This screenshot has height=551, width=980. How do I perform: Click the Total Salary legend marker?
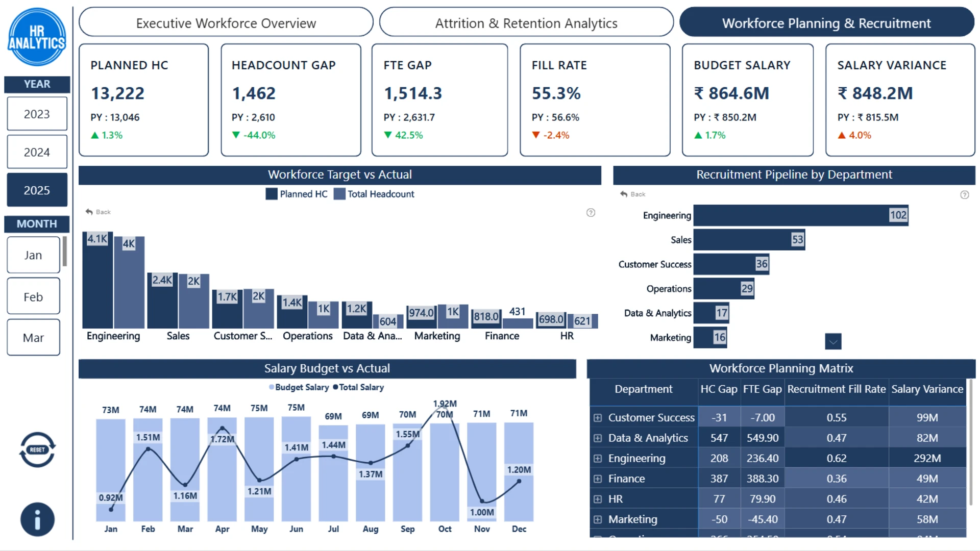pyautogui.click(x=335, y=387)
